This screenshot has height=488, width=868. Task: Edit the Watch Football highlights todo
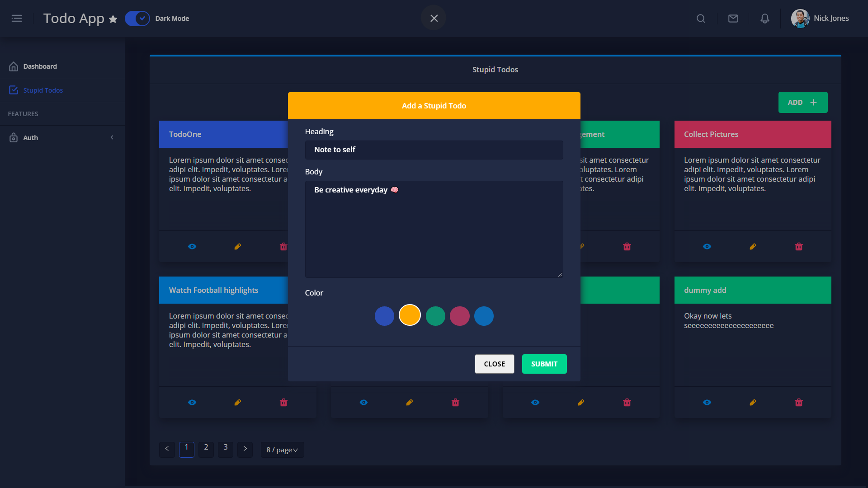click(238, 403)
